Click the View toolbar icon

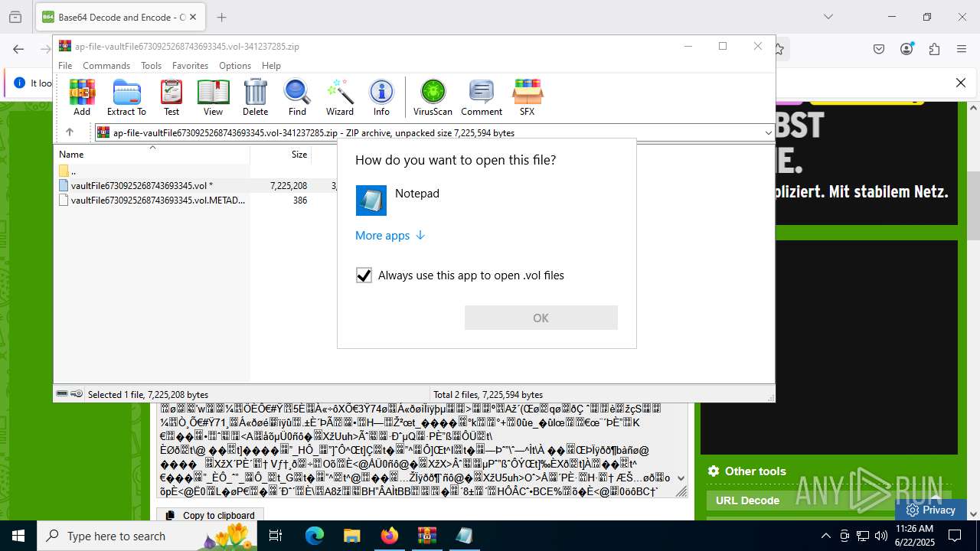(213, 97)
